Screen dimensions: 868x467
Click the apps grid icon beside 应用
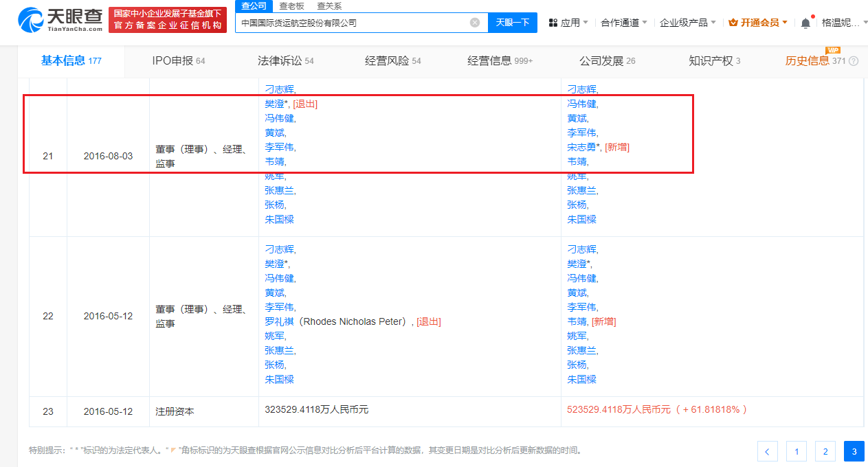point(553,23)
